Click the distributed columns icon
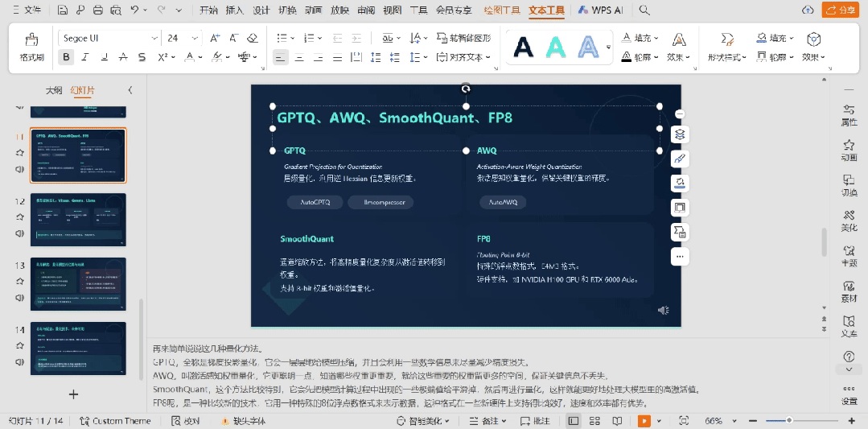868x429 pixels. tap(356, 57)
